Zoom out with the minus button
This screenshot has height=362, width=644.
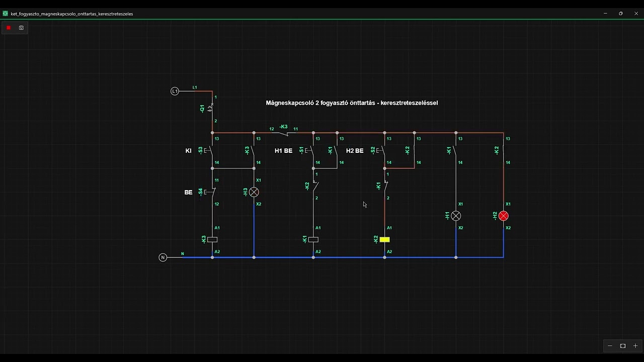(x=610, y=346)
